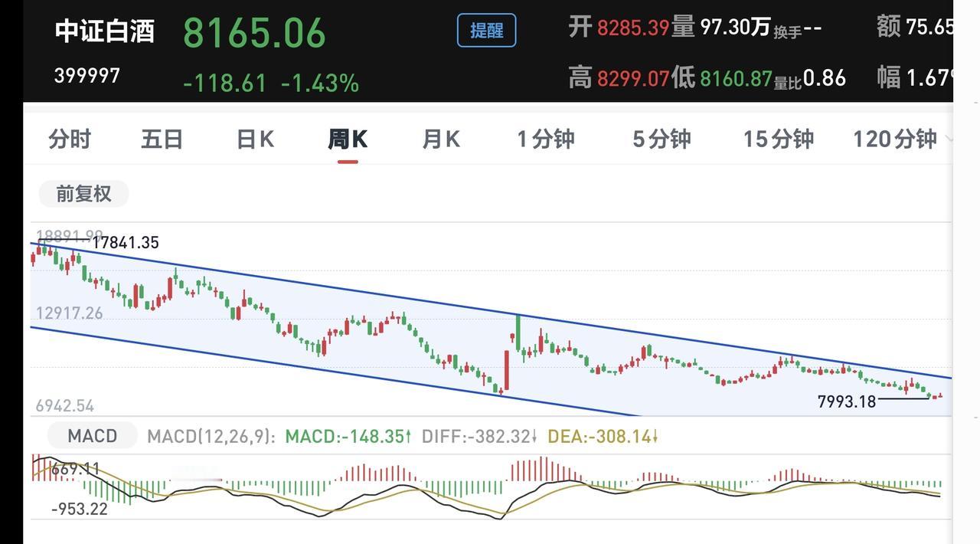
Task: Click the 17841.35 high marker label
Action: [125, 243]
